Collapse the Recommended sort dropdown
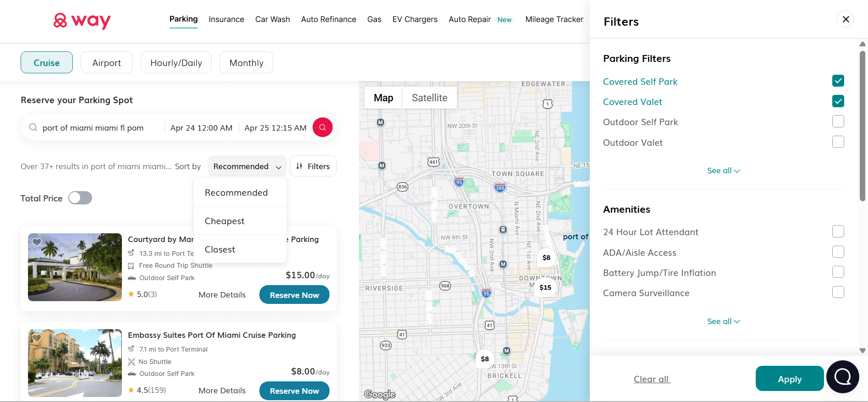This screenshot has width=868, height=402. [247, 166]
